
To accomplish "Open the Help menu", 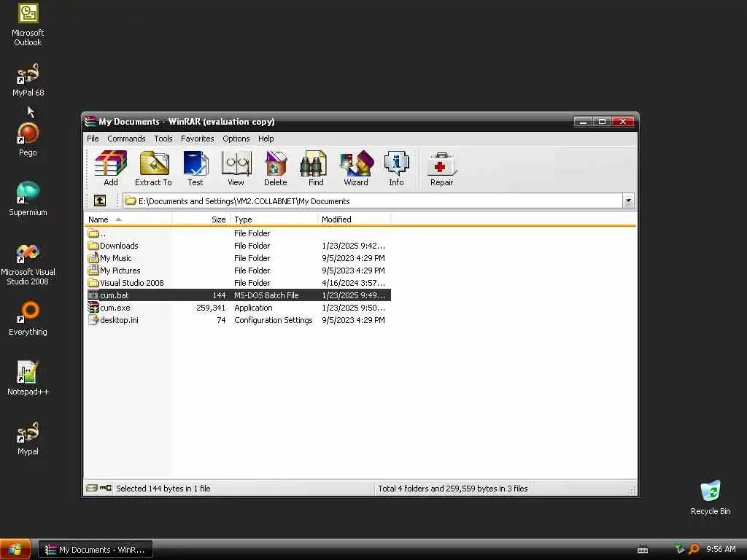I will (x=266, y=139).
